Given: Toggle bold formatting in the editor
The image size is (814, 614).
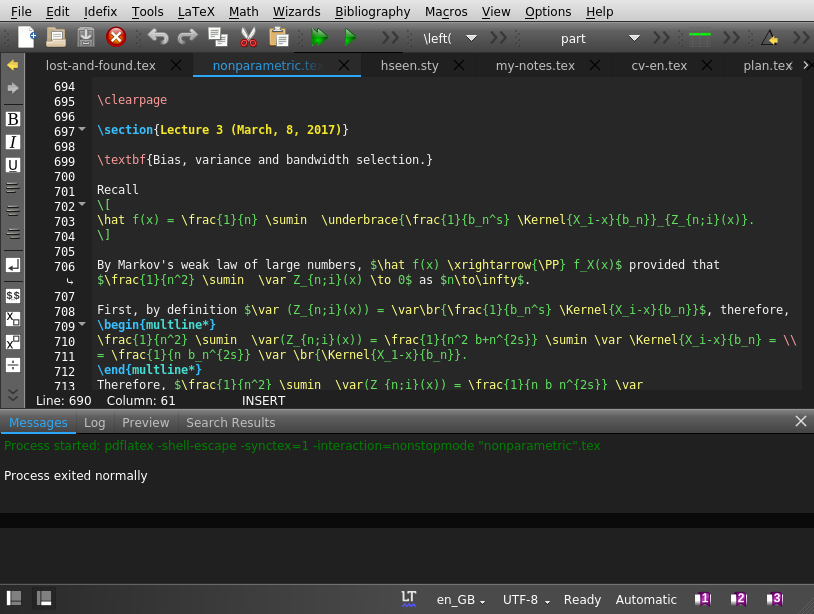Looking at the screenshot, I should pos(12,119).
